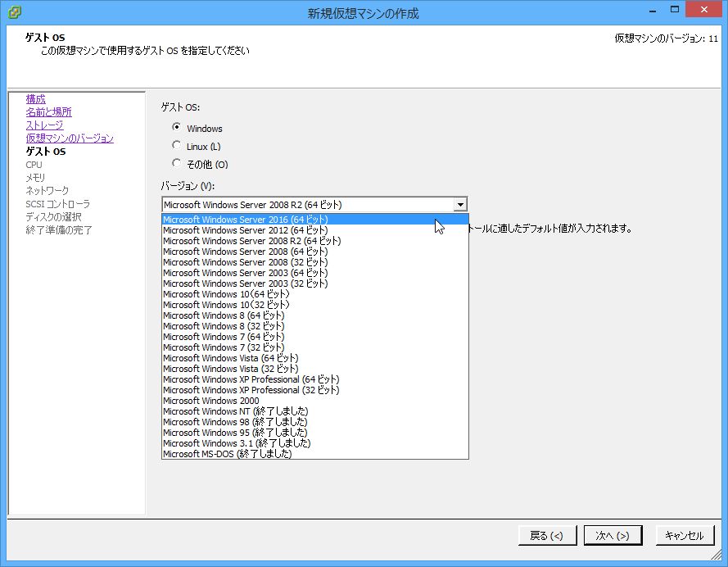Maximize the wizard window
728x567 pixels.
tap(675, 9)
